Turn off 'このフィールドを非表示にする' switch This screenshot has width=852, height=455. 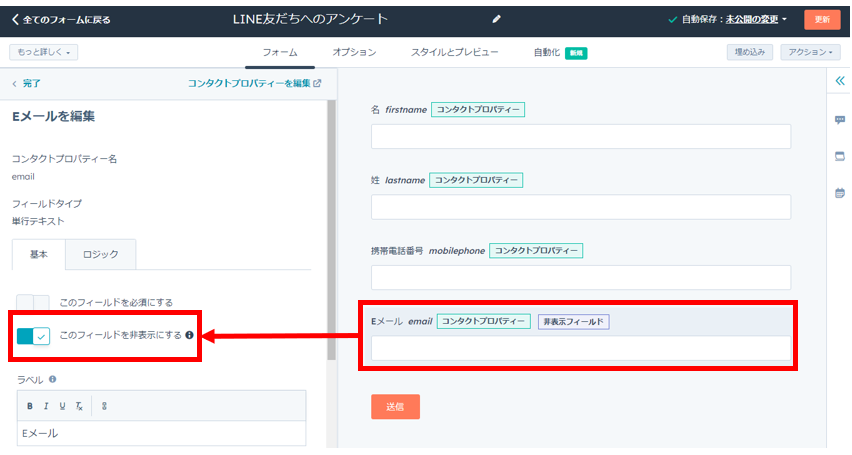tap(33, 336)
